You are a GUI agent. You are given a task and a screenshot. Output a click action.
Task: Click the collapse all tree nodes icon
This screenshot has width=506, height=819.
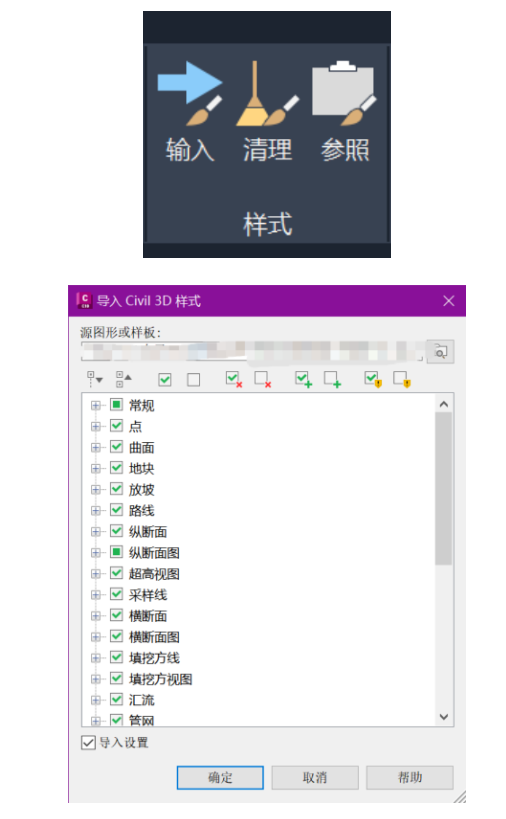123,379
